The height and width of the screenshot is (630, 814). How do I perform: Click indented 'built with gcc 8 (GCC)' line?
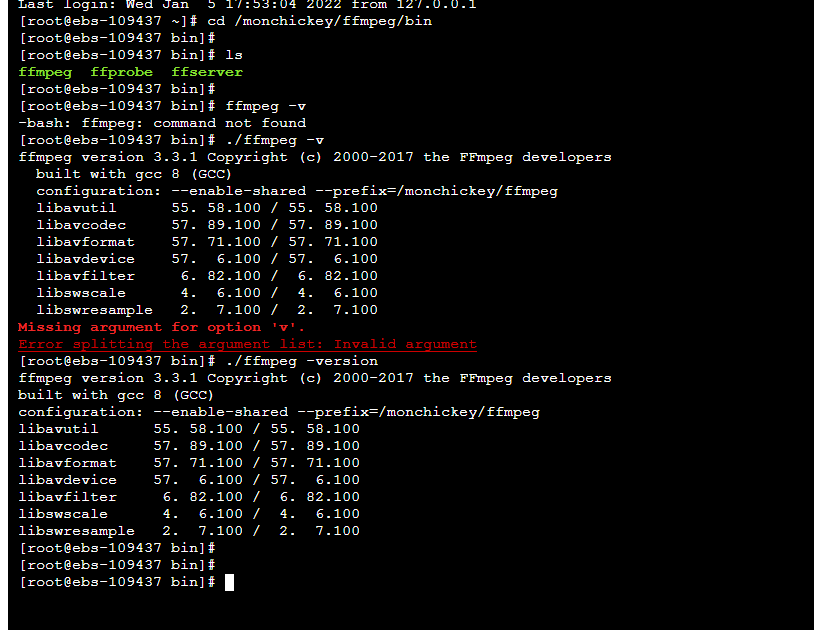coord(133,174)
